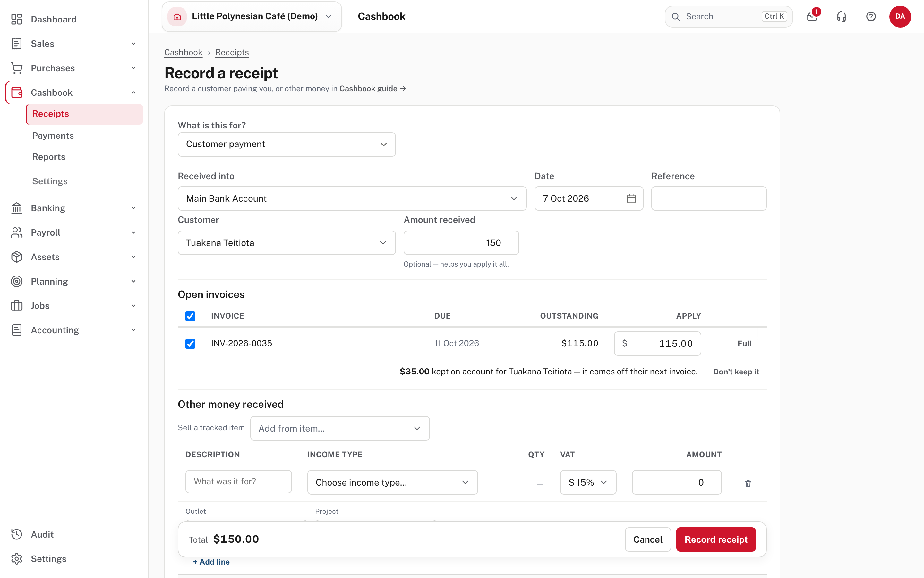The image size is (924, 578).
Task: Open the Customer dropdown showing Tuakana Teitiota
Action: [x=287, y=243]
